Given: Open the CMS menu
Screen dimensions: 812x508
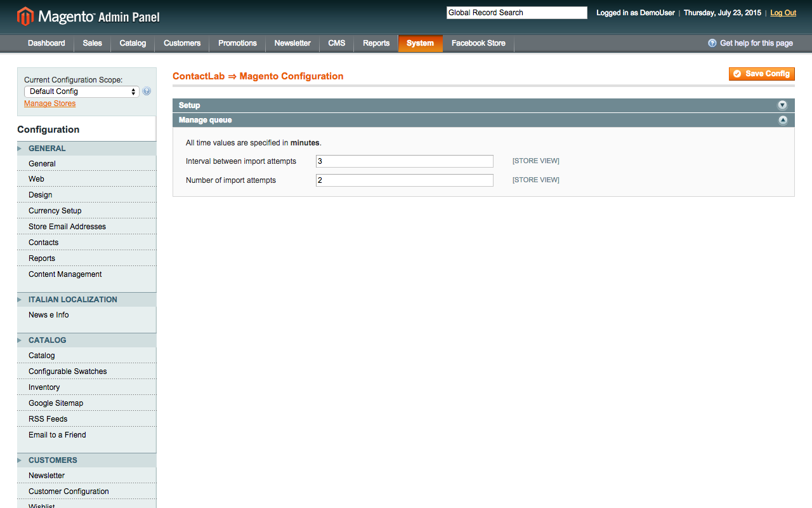Looking at the screenshot, I should (337, 43).
